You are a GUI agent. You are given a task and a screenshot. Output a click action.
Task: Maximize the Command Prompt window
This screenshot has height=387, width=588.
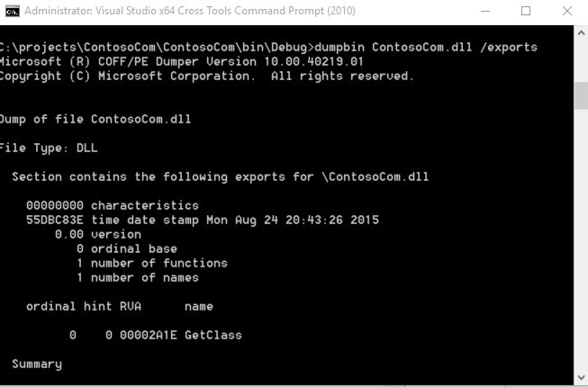coord(526,11)
